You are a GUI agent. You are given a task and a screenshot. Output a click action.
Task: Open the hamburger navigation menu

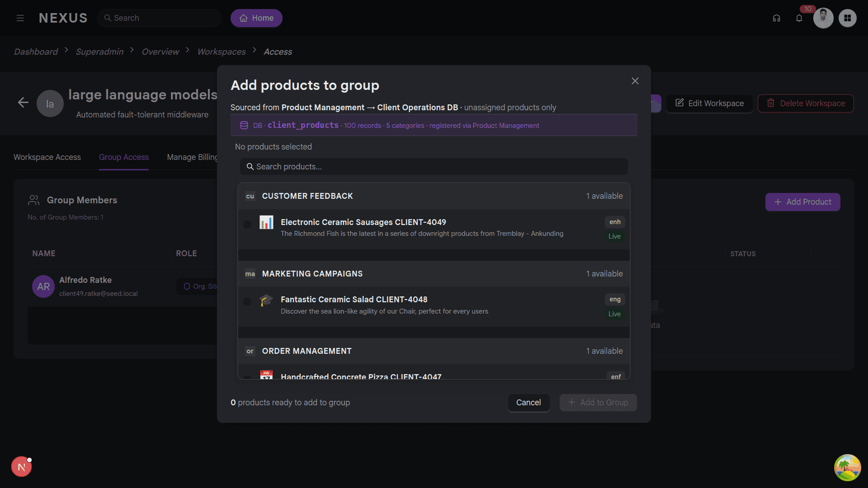tap(20, 18)
